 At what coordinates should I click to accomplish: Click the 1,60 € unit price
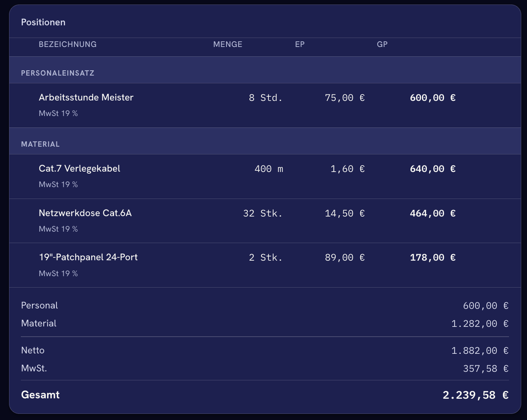347,169
